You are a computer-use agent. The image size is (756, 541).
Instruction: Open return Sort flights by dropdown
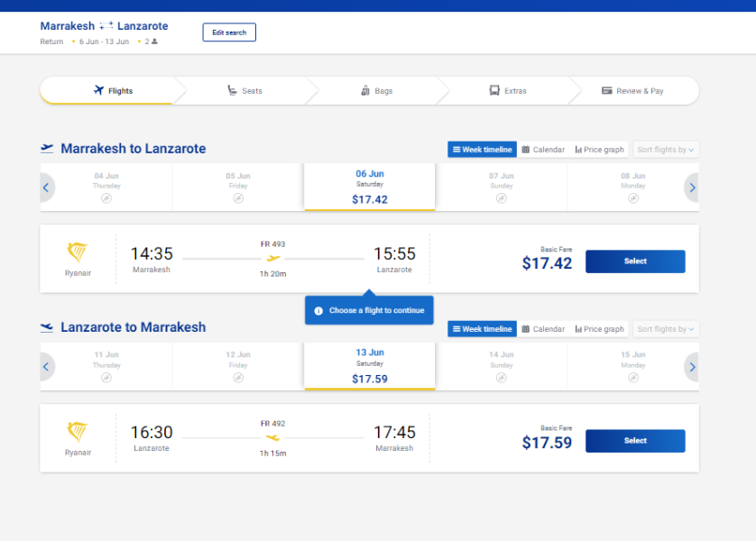(x=666, y=329)
